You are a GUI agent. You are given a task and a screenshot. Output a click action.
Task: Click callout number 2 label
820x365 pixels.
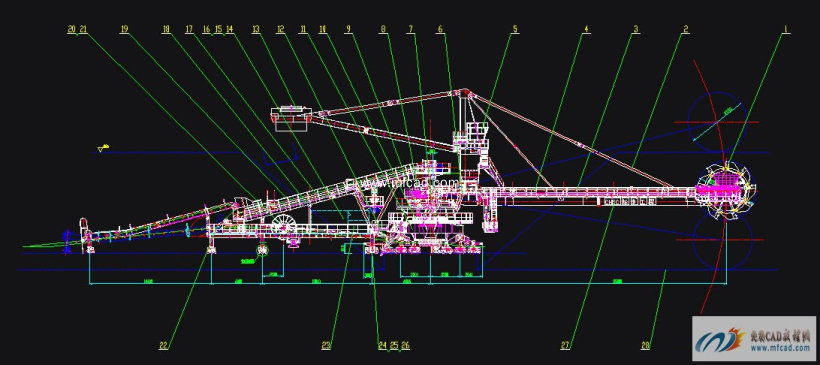pos(685,30)
